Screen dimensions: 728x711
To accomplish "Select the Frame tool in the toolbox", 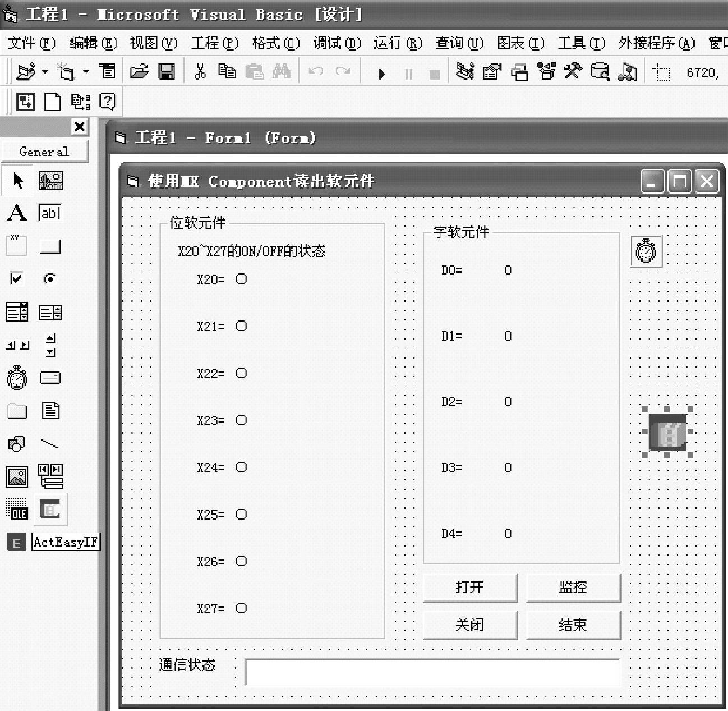I will [x=16, y=246].
